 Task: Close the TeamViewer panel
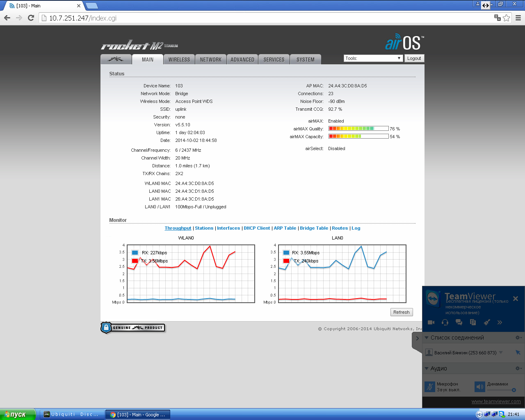pyautogui.click(x=516, y=299)
